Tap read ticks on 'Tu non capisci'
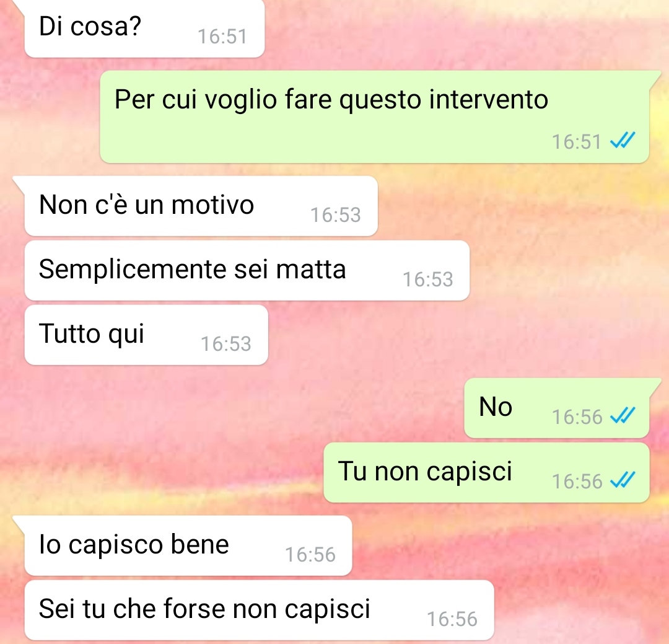Image resolution: width=669 pixels, height=644 pixels. (x=623, y=480)
